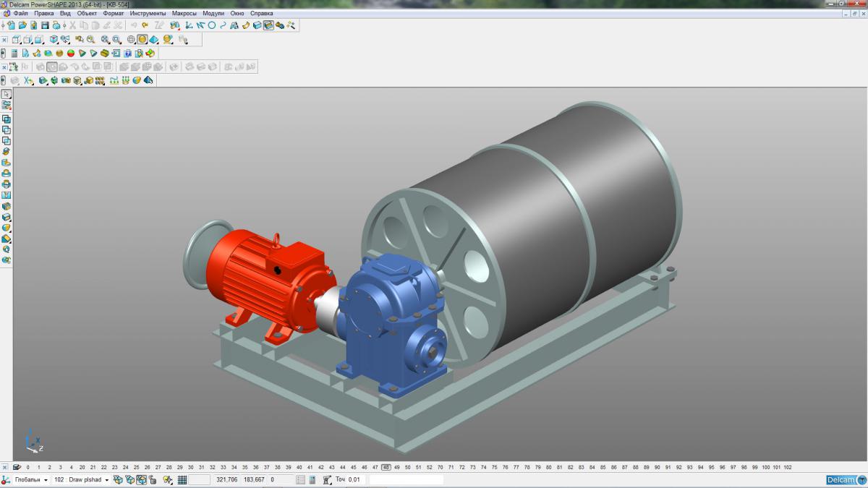Enable shaded view sphere

pyautogui.click(x=142, y=40)
